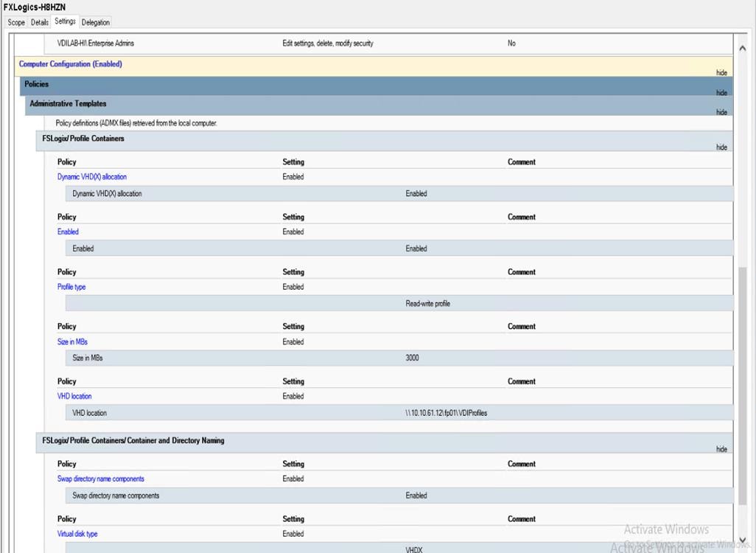
Task: Select the Read-write profile value
Action: point(427,304)
